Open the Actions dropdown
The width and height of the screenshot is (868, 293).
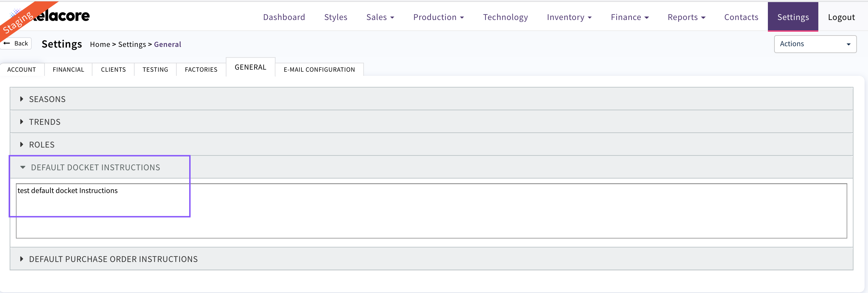[x=815, y=44]
